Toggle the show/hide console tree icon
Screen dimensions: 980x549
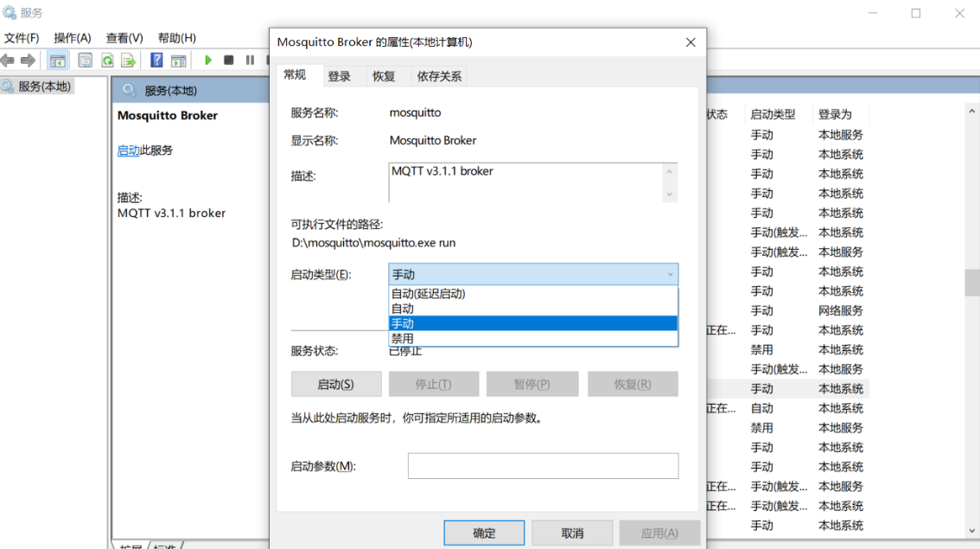click(58, 61)
